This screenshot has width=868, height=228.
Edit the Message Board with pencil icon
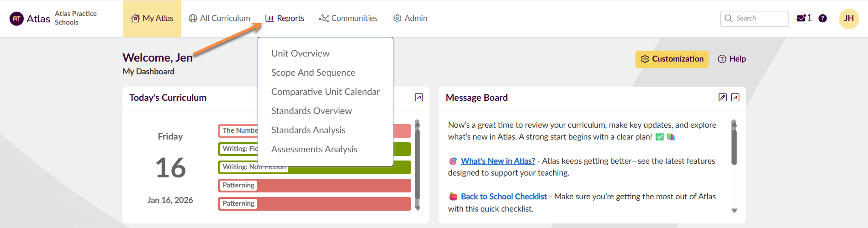pyautogui.click(x=722, y=98)
